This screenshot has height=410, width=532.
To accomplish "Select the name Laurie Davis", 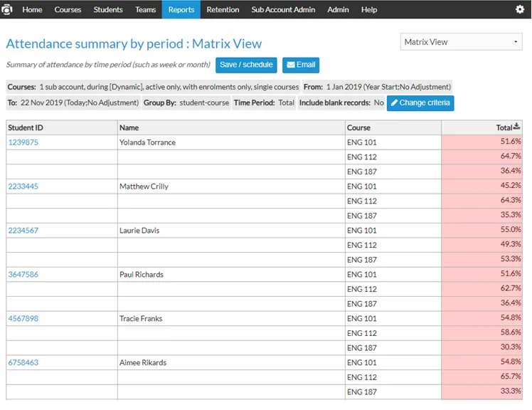I will pyautogui.click(x=139, y=231).
